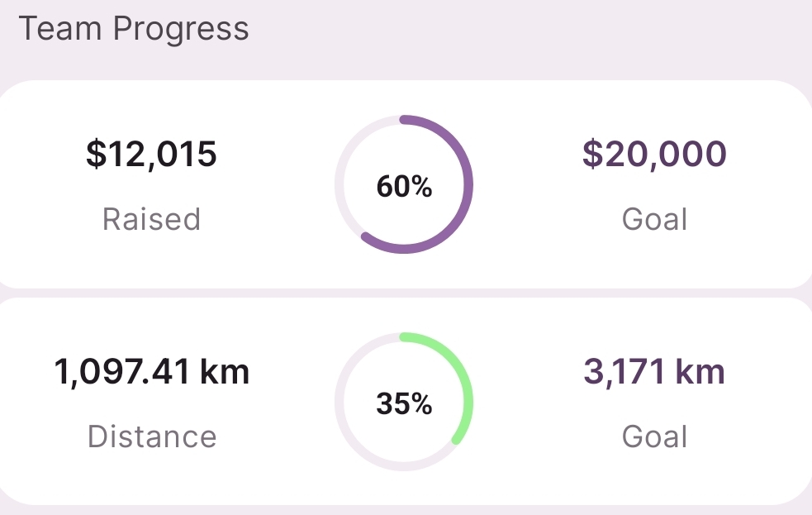The height and width of the screenshot is (515, 812).
Task: Click the Raised label
Action: (151, 219)
